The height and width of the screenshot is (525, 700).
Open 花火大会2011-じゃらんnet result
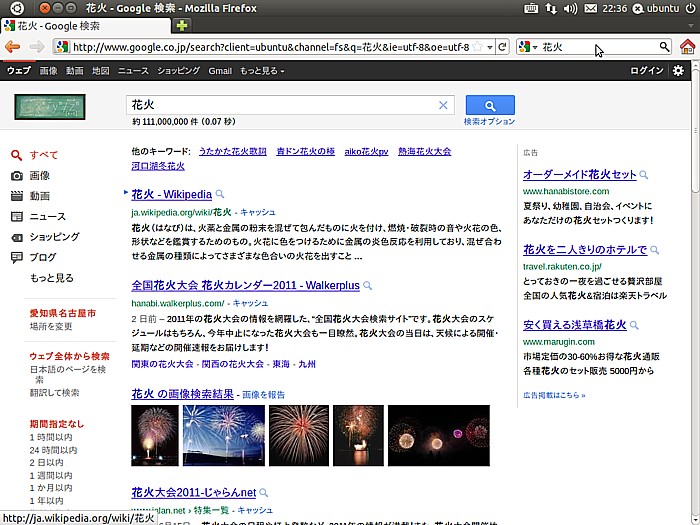[x=194, y=492]
